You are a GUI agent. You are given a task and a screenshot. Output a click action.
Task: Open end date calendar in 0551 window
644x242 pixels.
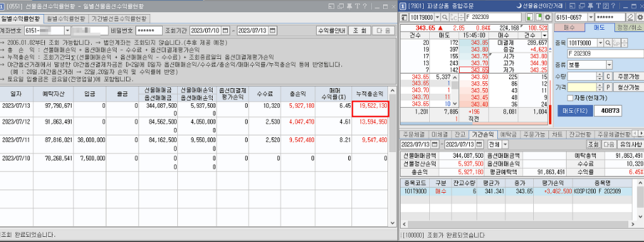tap(273, 31)
